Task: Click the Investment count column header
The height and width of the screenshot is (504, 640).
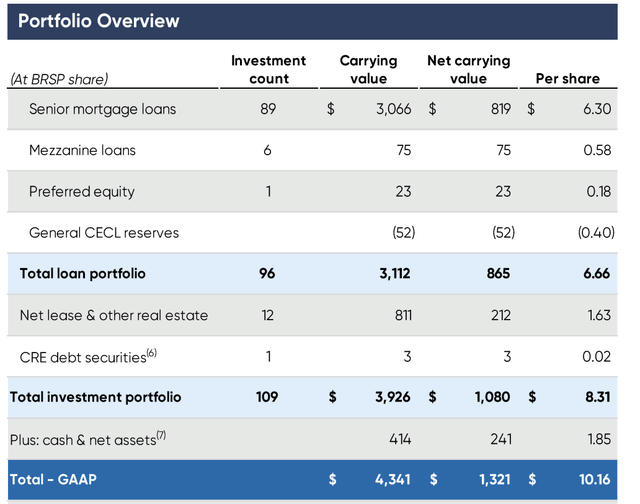Action: click(268, 70)
